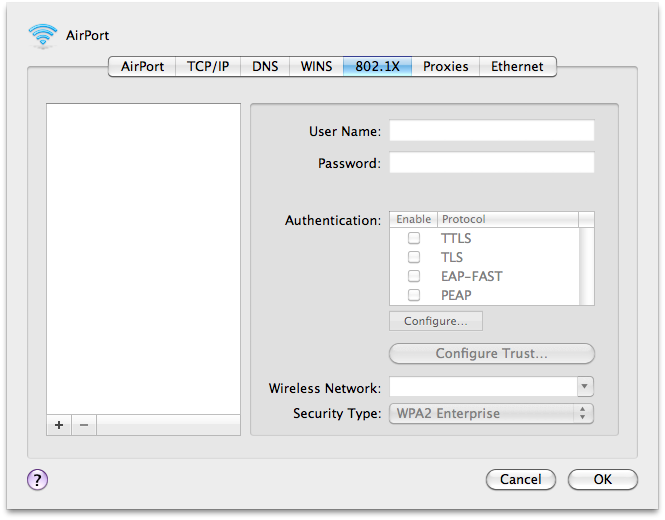Click the Authentication list scrollbar
The height and width of the screenshot is (520, 665).
pyautogui.click(x=587, y=266)
